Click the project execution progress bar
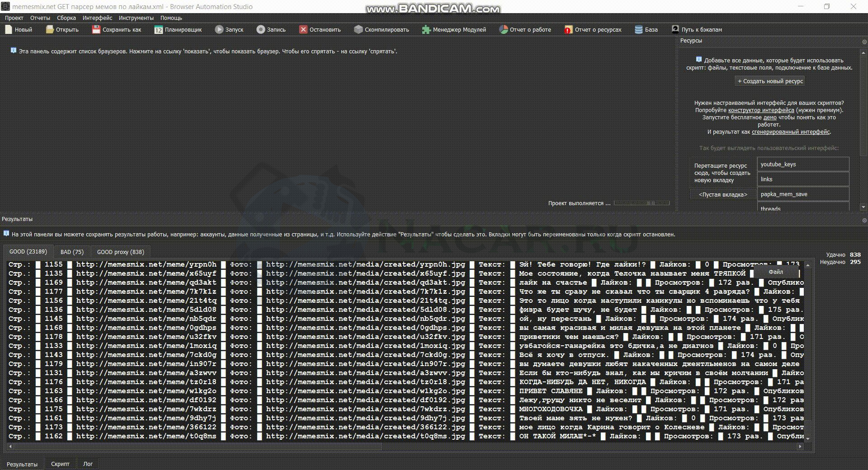This screenshot has width=868, height=470. tap(642, 203)
